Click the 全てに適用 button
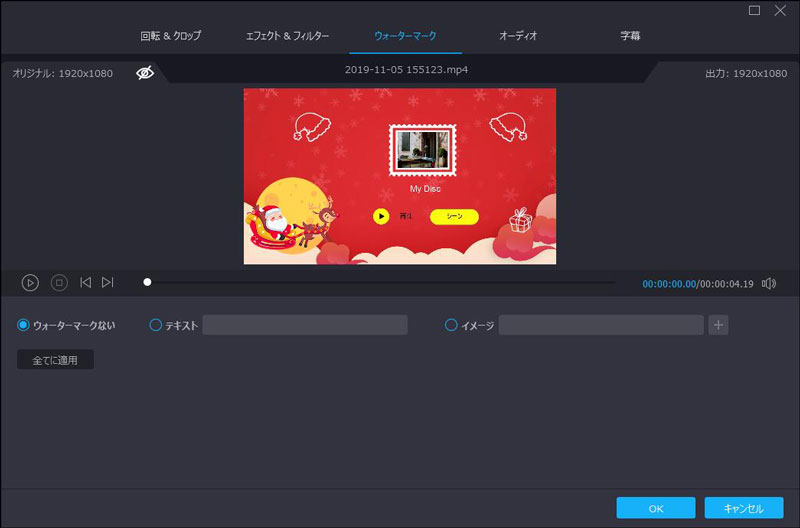 pyautogui.click(x=55, y=360)
